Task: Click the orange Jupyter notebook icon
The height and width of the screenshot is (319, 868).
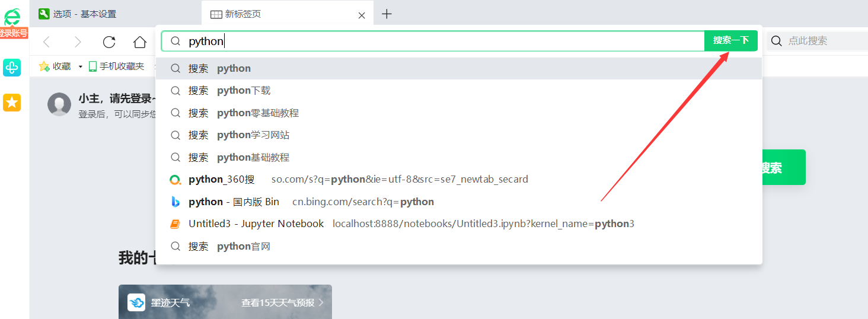Action: (175, 224)
